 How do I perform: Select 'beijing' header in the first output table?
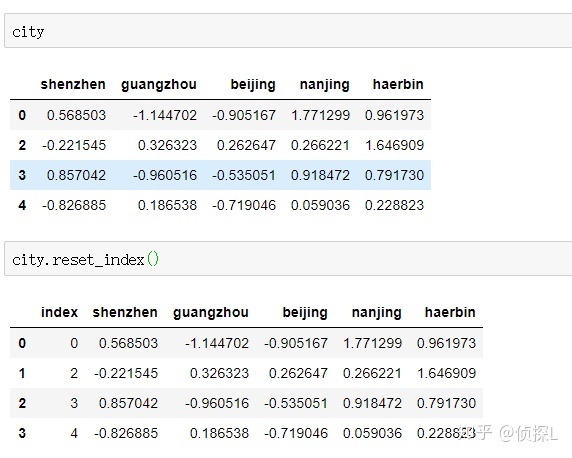(x=253, y=84)
